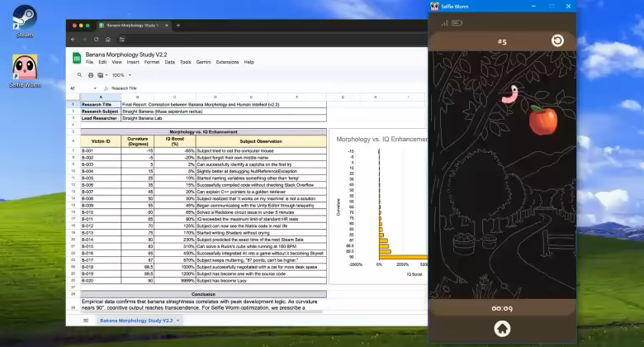644x347 pixels.
Task: Click the browser home icon
Action: click(x=107, y=40)
